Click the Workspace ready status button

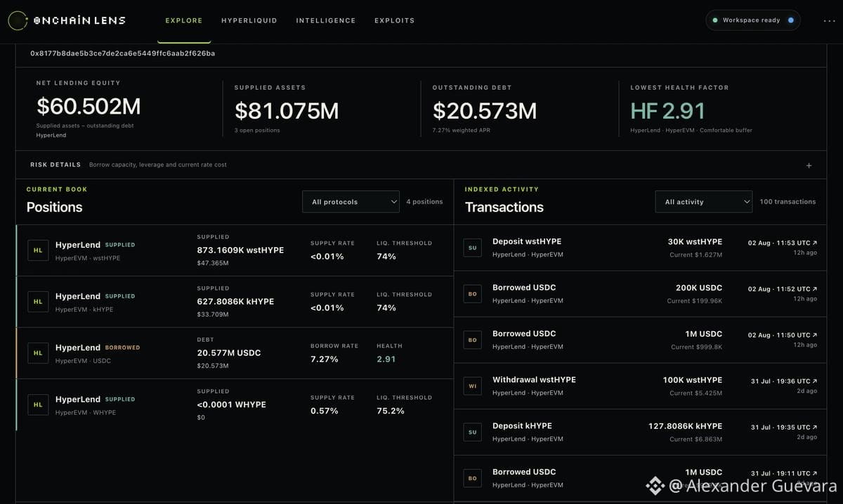pyautogui.click(x=753, y=20)
